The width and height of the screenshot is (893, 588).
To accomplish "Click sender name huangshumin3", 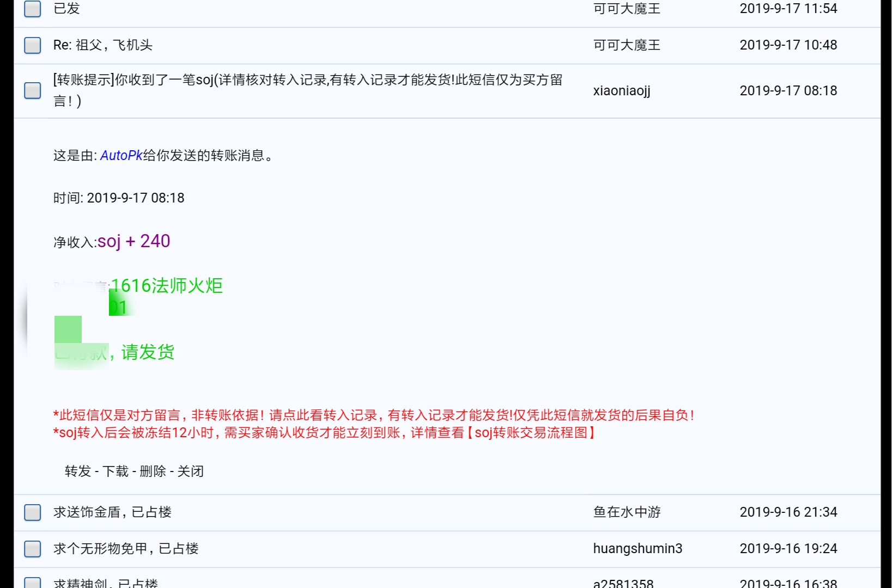I will click(x=637, y=549).
